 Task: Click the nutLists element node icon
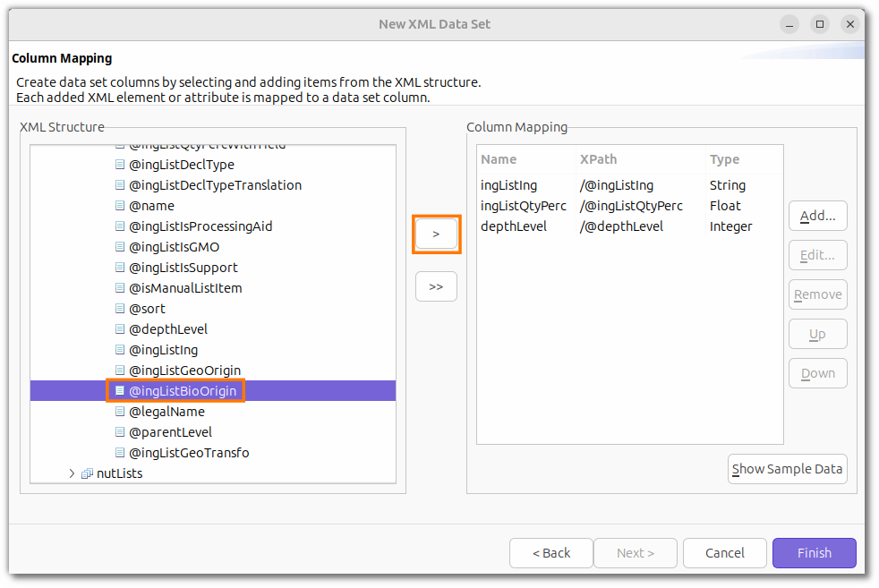click(x=87, y=473)
